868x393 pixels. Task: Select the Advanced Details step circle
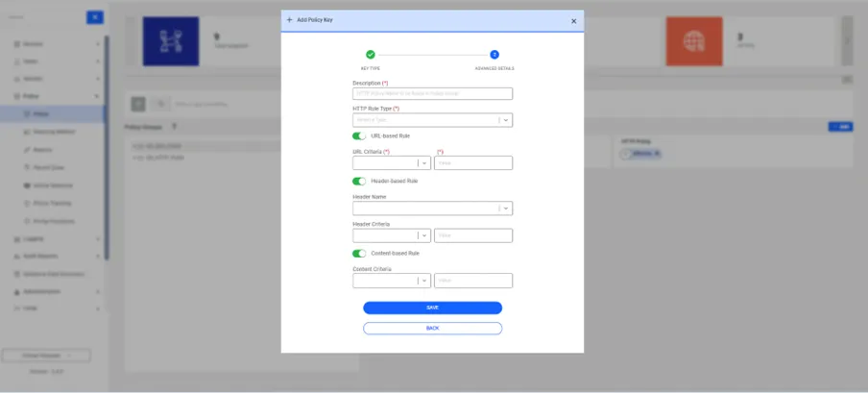[494, 55]
